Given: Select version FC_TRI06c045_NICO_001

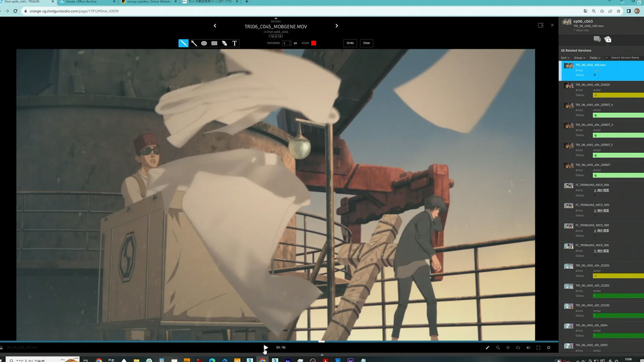Looking at the screenshot, I should [x=601, y=251].
